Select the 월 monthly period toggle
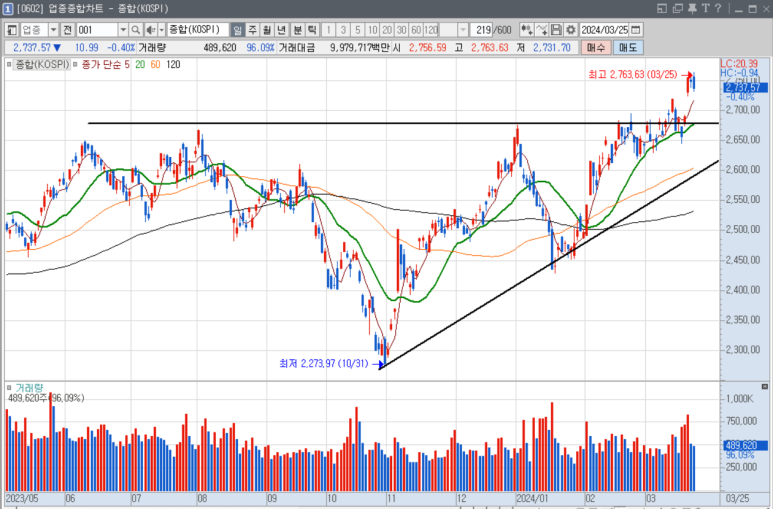773x509 pixels. pos(267,30)
